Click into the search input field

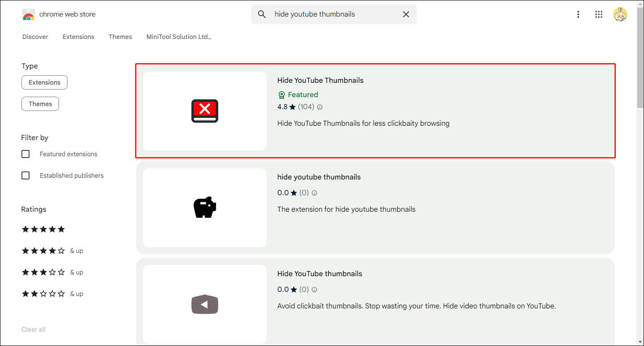[333, 14]
